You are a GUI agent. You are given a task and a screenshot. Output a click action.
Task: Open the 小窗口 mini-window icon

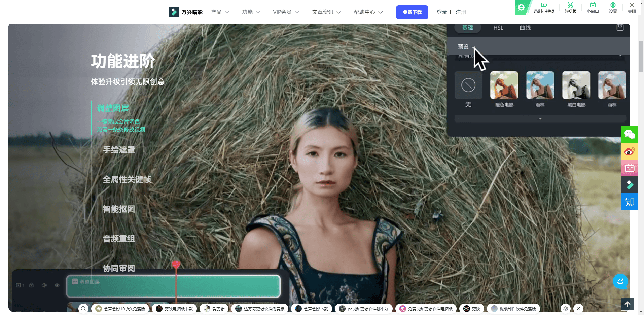coord(593,5)
